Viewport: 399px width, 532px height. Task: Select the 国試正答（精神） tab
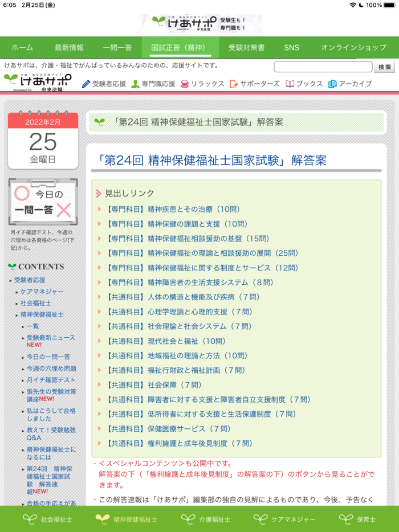pyautogui.click(x=180, y=47)
